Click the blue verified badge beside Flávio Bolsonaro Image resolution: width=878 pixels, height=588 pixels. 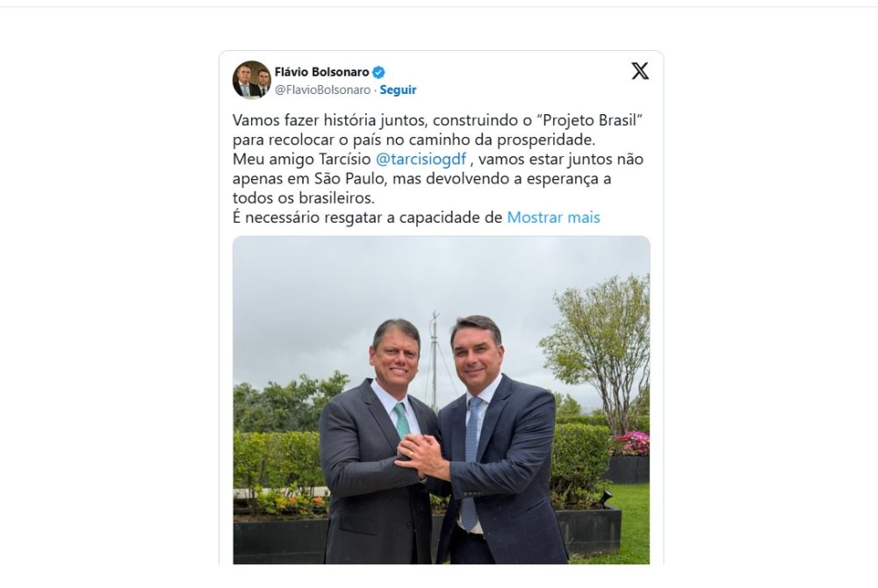378,72
